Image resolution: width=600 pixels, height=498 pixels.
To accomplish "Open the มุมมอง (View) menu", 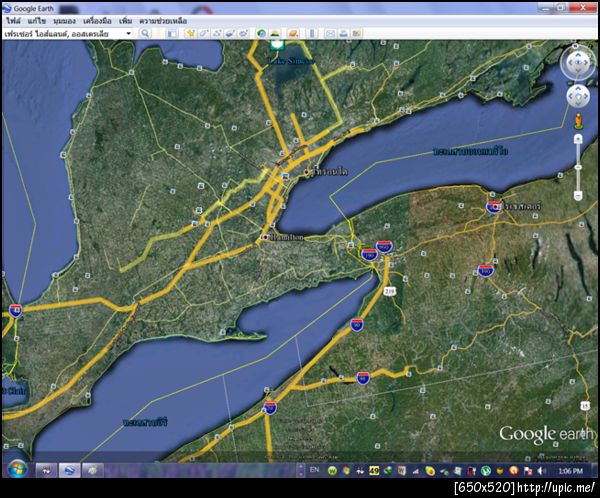I will (64, 21).
